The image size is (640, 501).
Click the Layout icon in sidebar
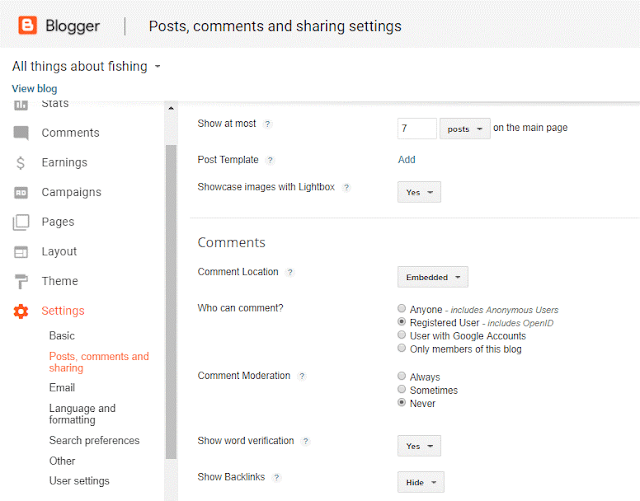21,252
